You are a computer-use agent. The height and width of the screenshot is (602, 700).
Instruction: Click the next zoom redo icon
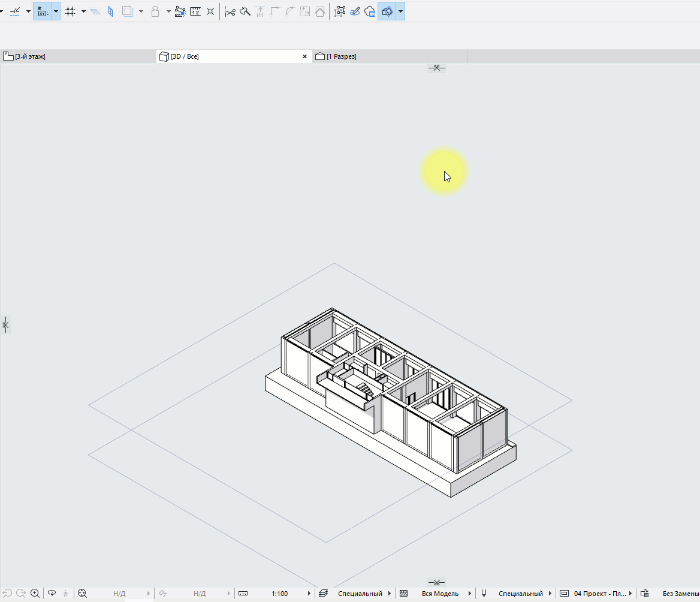[21, 594]
